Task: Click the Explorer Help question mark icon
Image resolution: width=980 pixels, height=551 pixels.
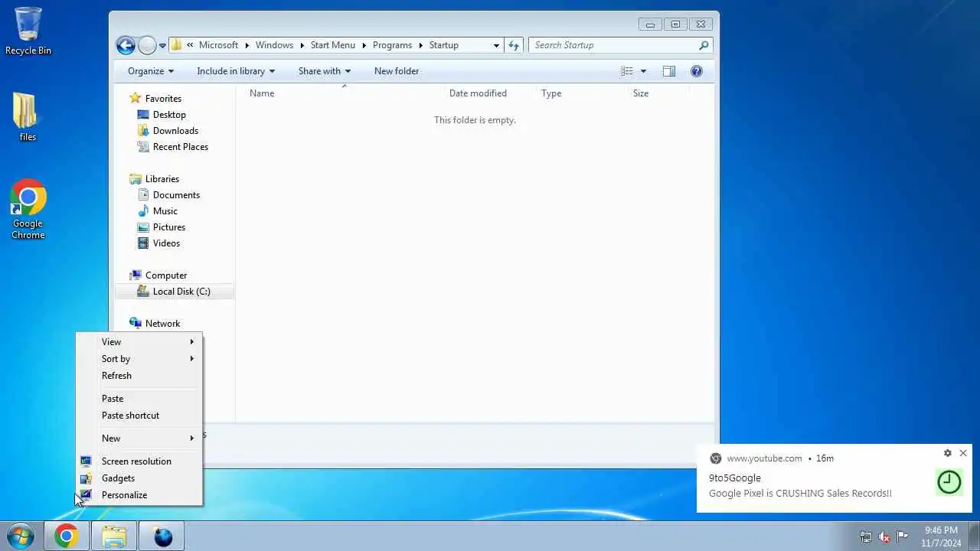Action: click(x=697, y=71)
